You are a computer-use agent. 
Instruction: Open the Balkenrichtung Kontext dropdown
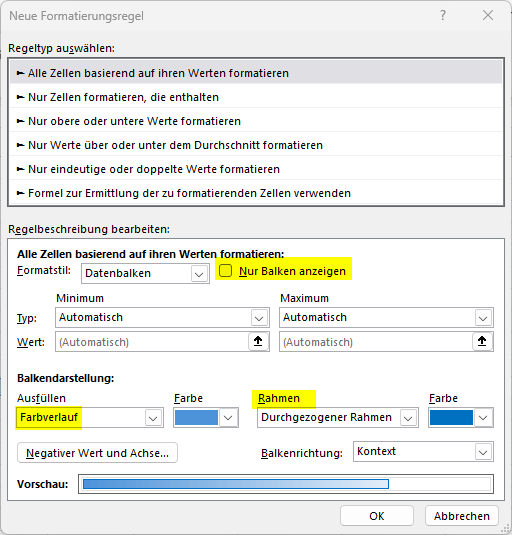(423, 452)
